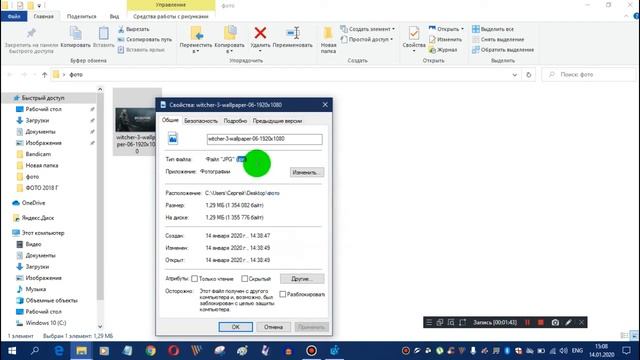Expand Easy access (Простой доступ) dropdown
This screenshot has width=640, height=360.
pyautogui.click(x=367, y=40)
